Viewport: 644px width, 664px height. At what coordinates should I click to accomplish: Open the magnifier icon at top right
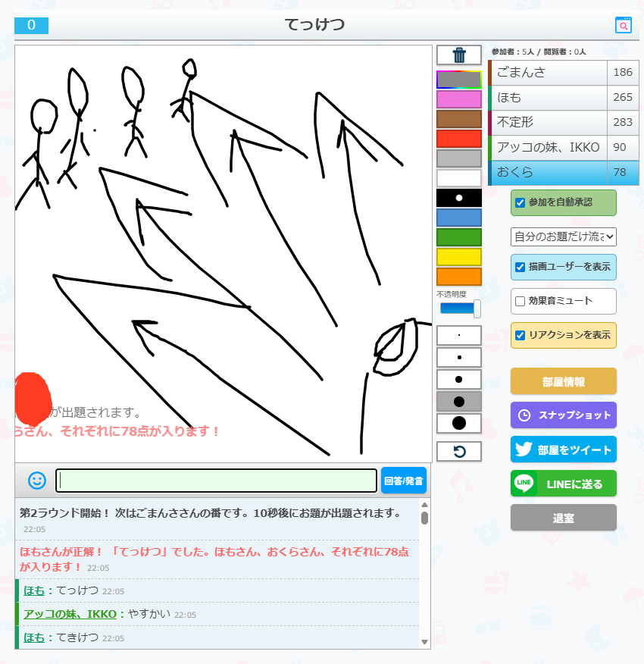click(623, 25)
